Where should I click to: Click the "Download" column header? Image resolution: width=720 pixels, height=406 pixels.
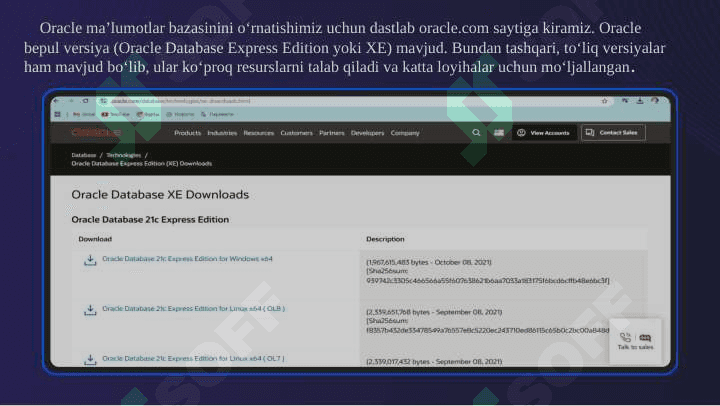[95, 239]
